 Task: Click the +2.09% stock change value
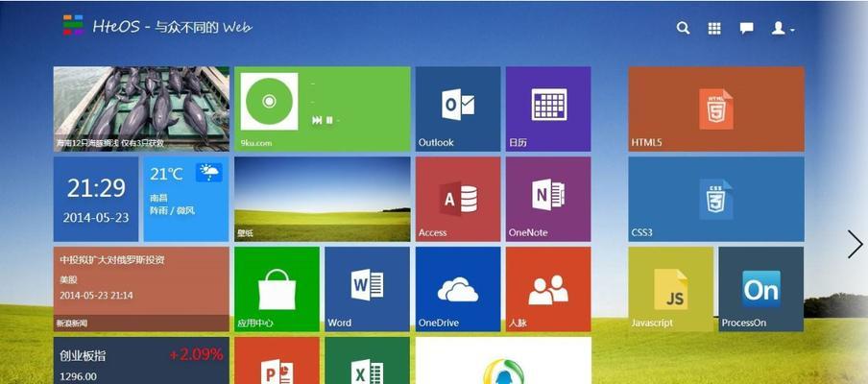tap(196, 354)
